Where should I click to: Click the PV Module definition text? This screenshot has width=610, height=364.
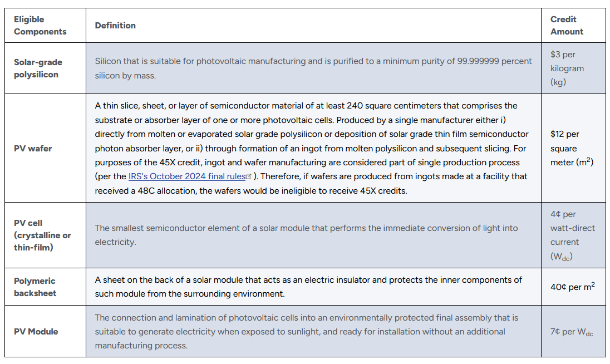[x=306, y=332]
